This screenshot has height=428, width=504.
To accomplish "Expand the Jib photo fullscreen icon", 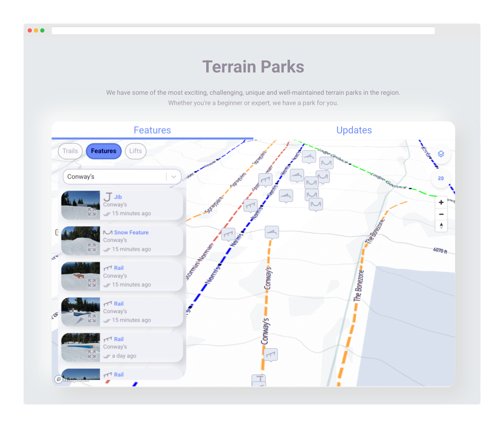I will coord(92,212).
